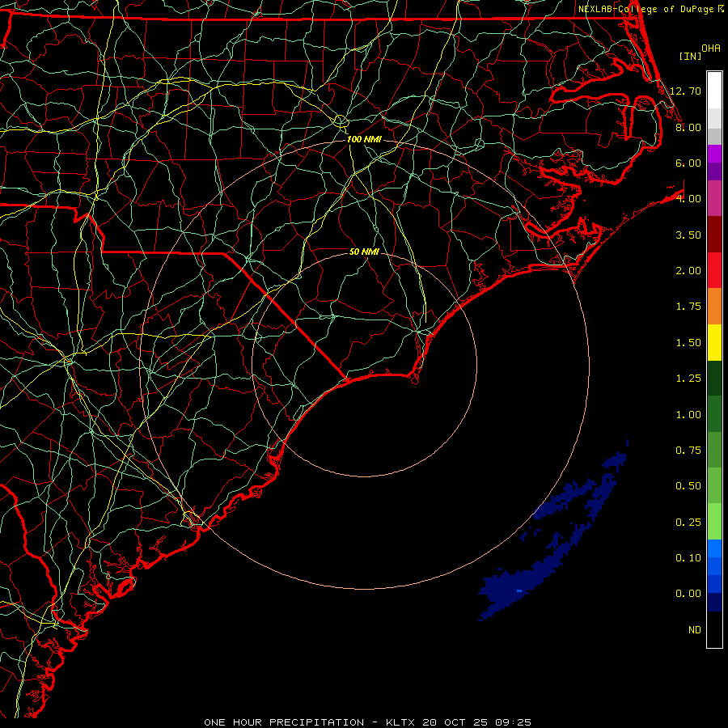Select the dark red swatch beside 3.50
Viewport: 728px width, 728px height.
pos(714,235)
